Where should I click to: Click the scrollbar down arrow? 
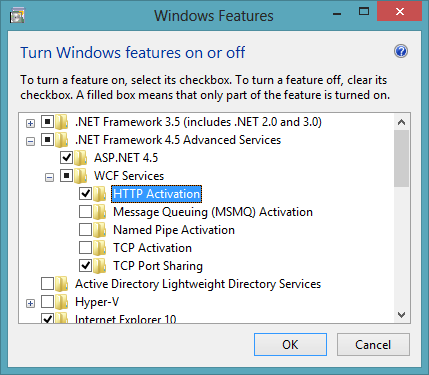401,315
